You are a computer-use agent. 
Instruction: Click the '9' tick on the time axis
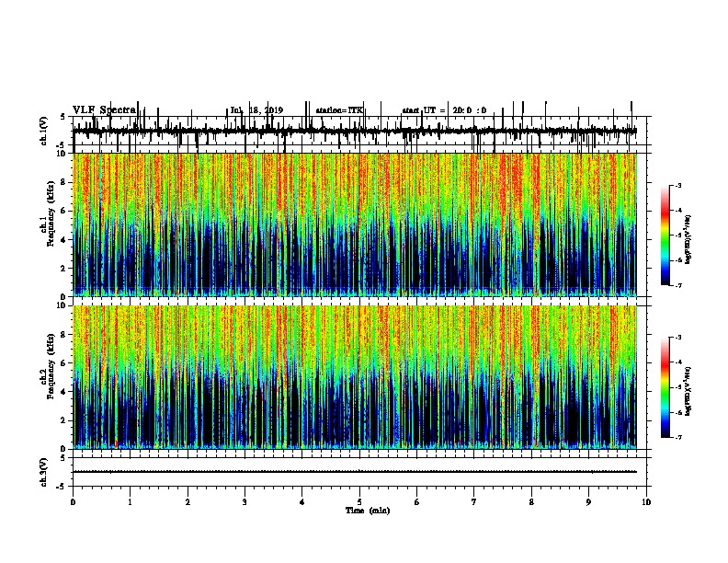(x=588, y=502)
